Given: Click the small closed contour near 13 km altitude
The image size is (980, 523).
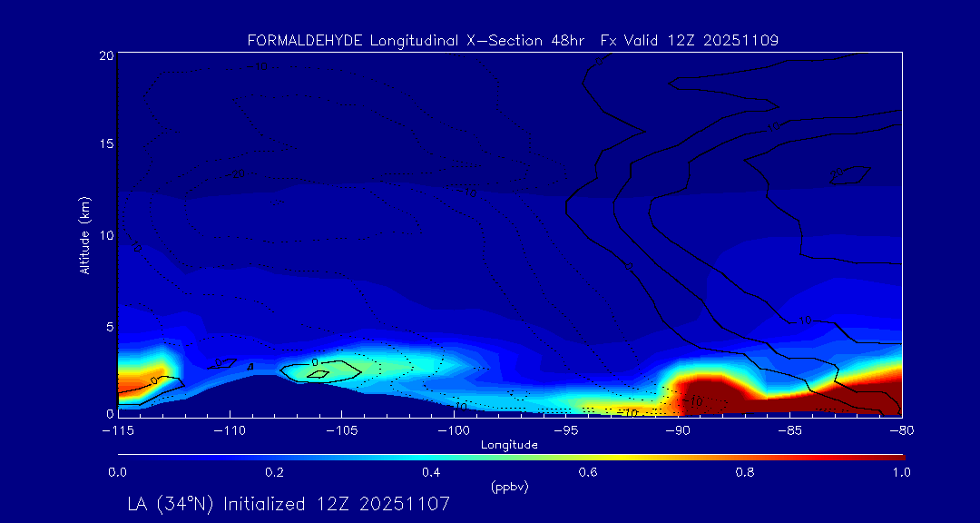Looking at the screenshot, I should [x=850, y=175].
